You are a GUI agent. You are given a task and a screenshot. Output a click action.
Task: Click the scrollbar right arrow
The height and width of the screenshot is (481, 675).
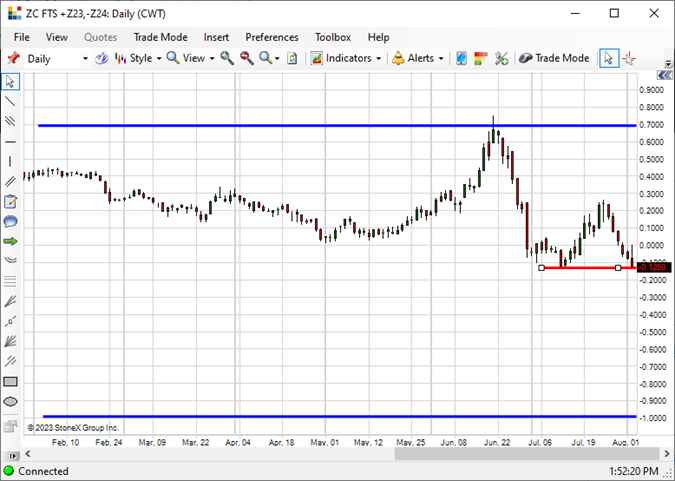[x=667, y=454]
